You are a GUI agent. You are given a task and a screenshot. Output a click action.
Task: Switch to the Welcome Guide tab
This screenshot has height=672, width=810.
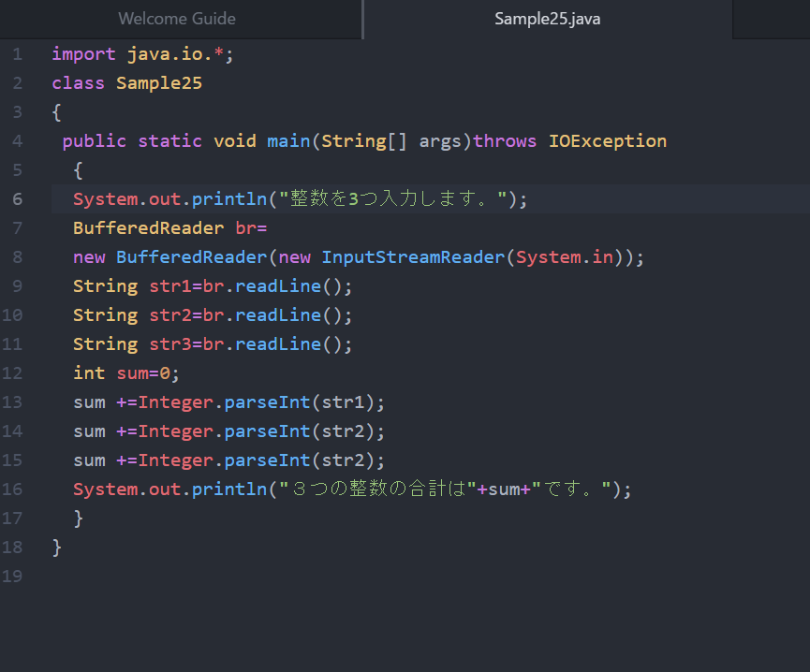click(177, 19)
